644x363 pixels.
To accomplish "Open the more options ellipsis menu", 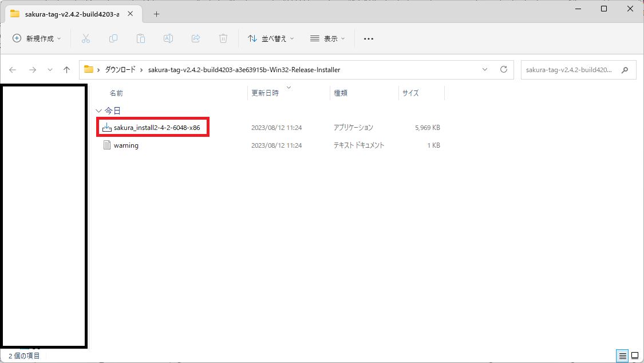I will pos(369,38).
